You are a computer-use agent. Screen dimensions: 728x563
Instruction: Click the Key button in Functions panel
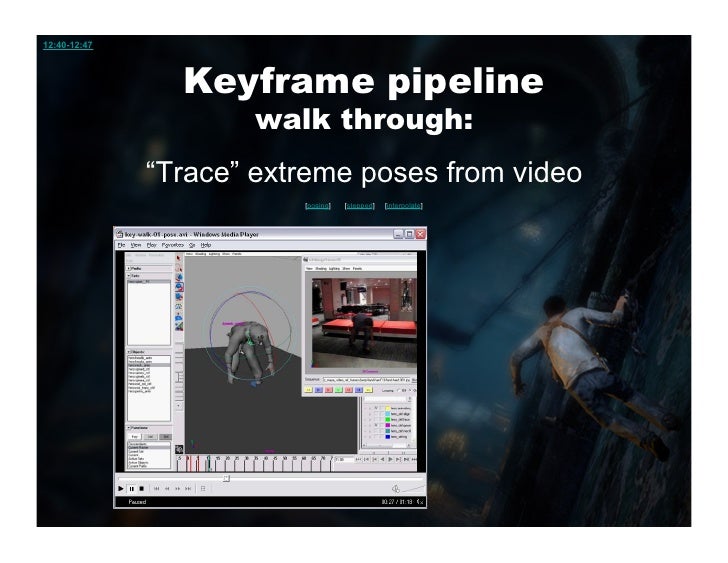click(x=135, y=437)
